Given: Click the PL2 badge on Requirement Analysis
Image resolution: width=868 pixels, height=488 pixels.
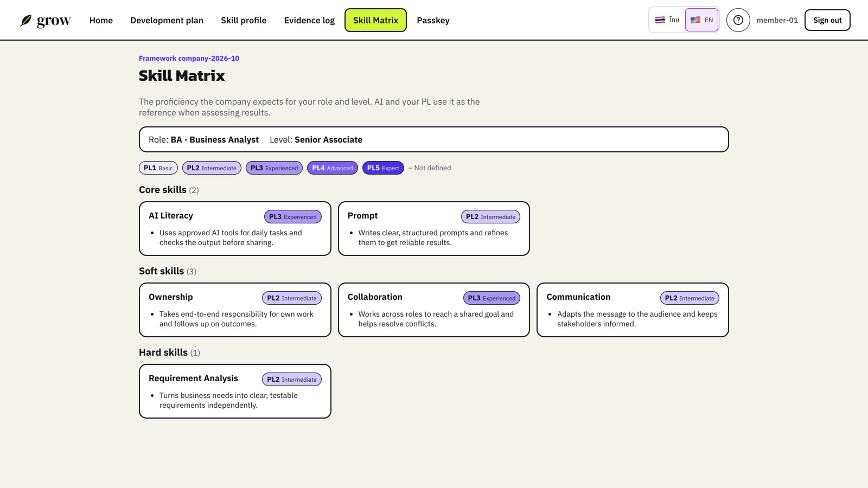Looking at the screenshot, I should tap(292, 380).
